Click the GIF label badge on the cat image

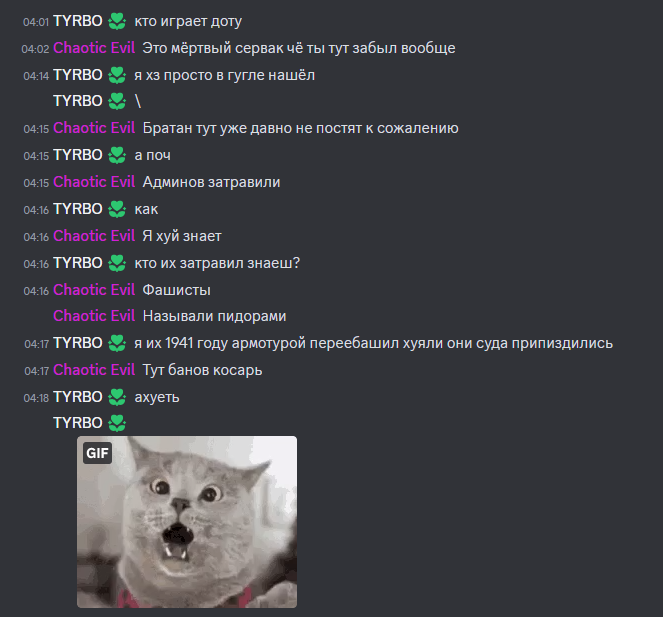point(97,453)
